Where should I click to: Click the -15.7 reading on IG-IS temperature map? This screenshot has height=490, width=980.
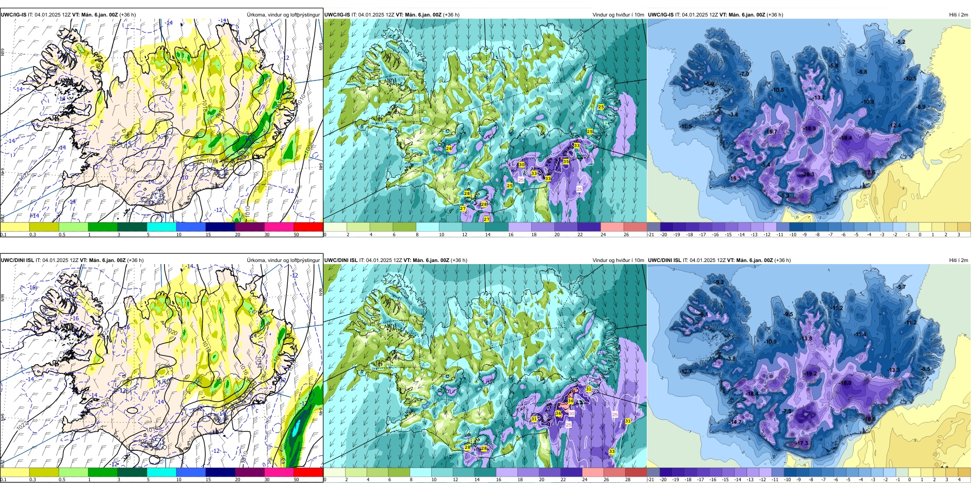771,132
